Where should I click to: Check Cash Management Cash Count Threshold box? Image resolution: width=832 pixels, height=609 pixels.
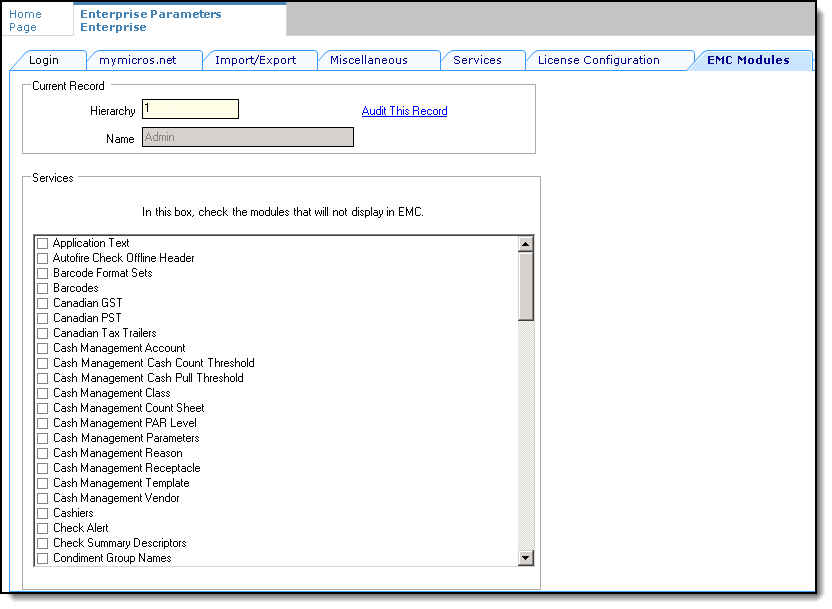coord(42,363)
